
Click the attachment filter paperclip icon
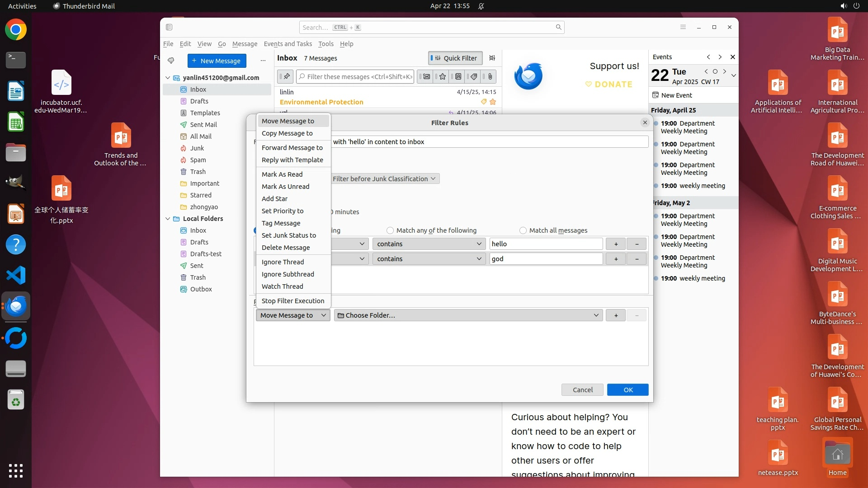point(490,77)
